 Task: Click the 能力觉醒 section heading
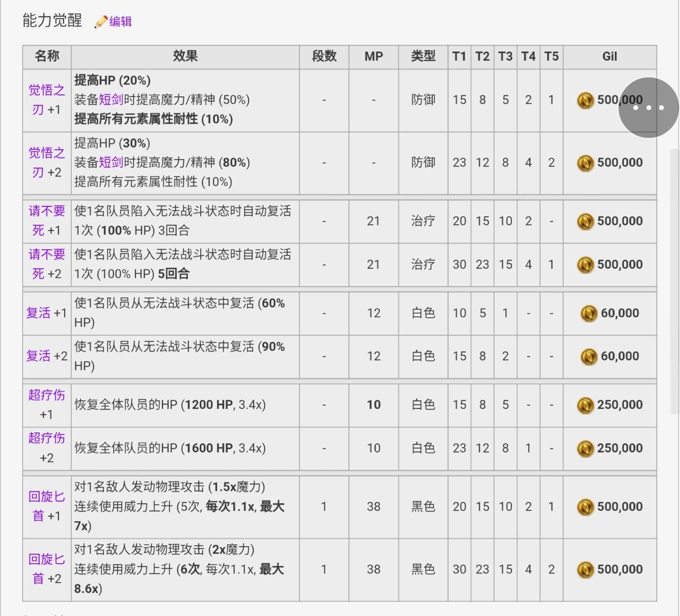point(52,21)
